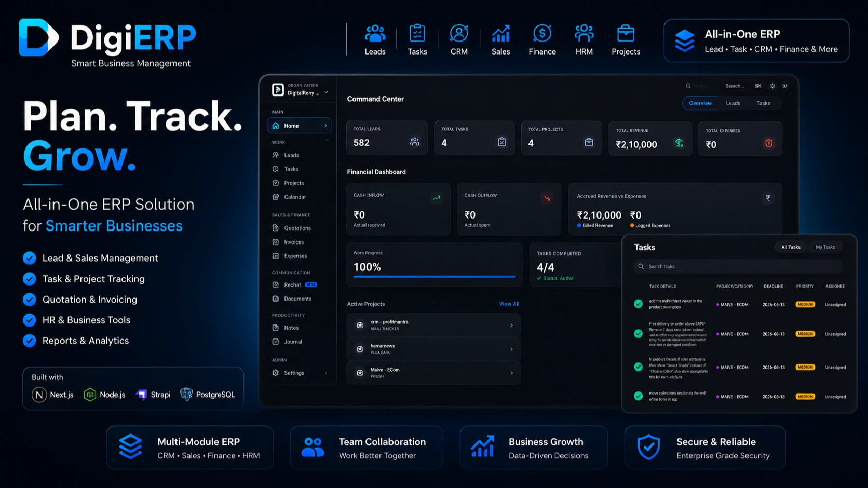The width and height of the screenshot is (868, 488).
Task: Expand the Home item chevron in sidebar
Action: 325,126
